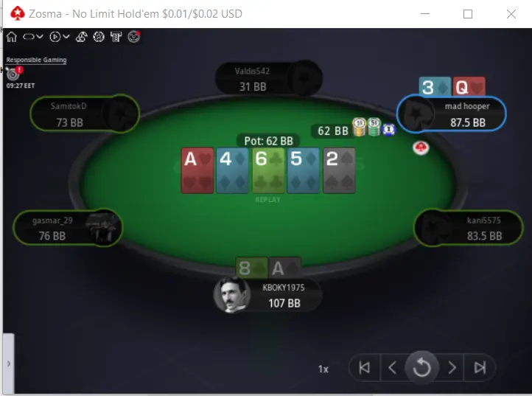Click the PokerStars logo in title bar

[x=17, y=14]
